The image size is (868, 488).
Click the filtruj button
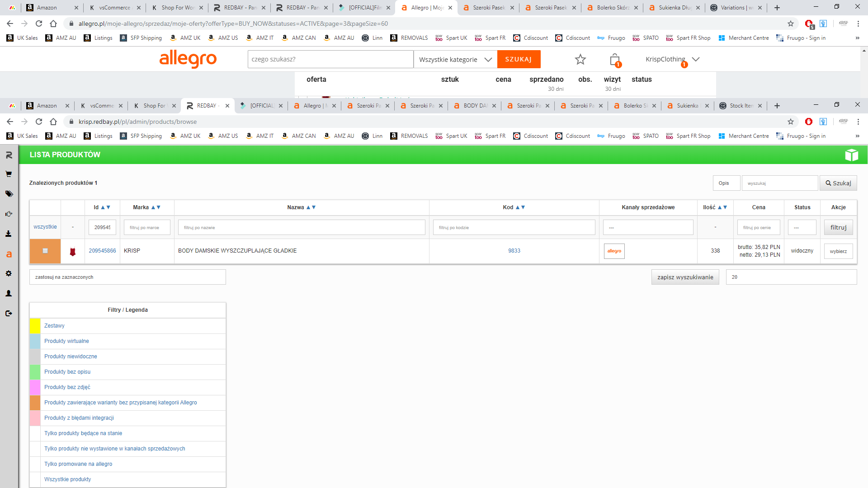pyautogui.click(x=838, y=227)
